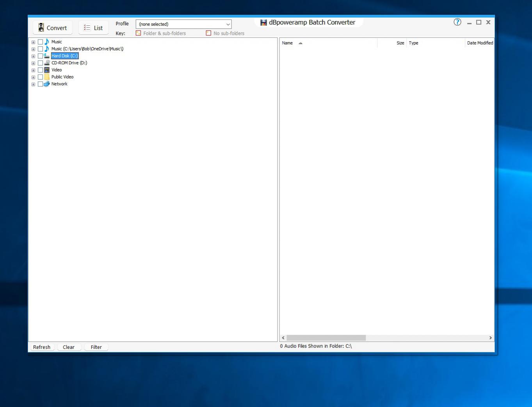Screen dimensions: 532x407
Task: Expand the Video tree node
Action: (33, 70)
